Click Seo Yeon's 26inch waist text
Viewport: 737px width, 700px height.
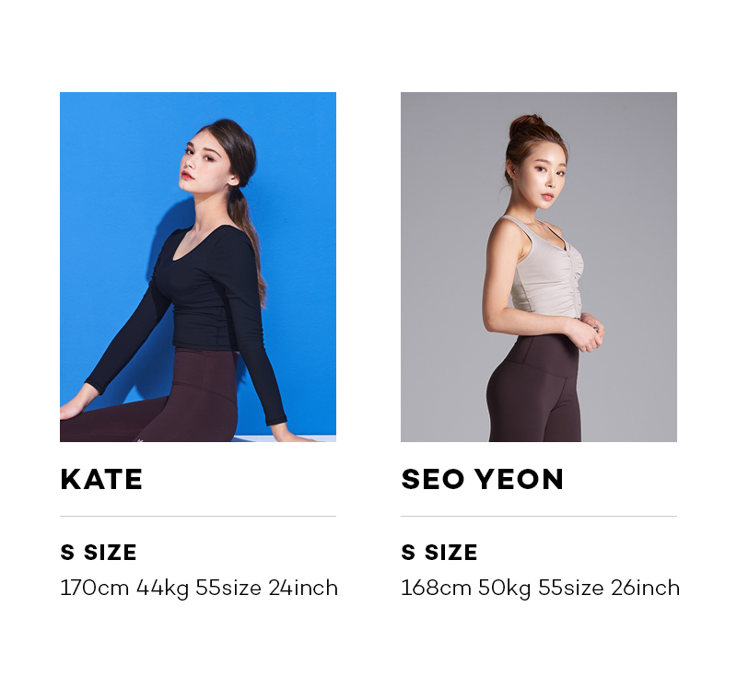pos(646,589)
